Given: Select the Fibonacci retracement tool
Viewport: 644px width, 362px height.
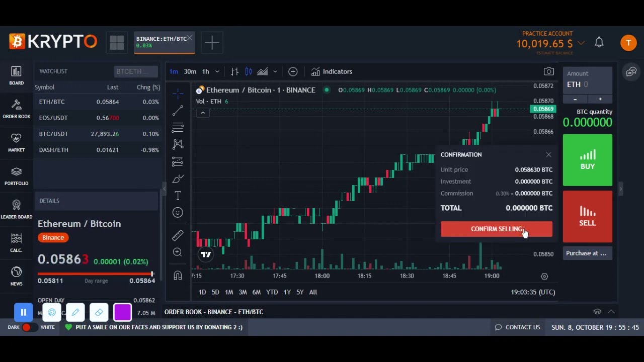Looking at the screenshot, I should point(178,127).
